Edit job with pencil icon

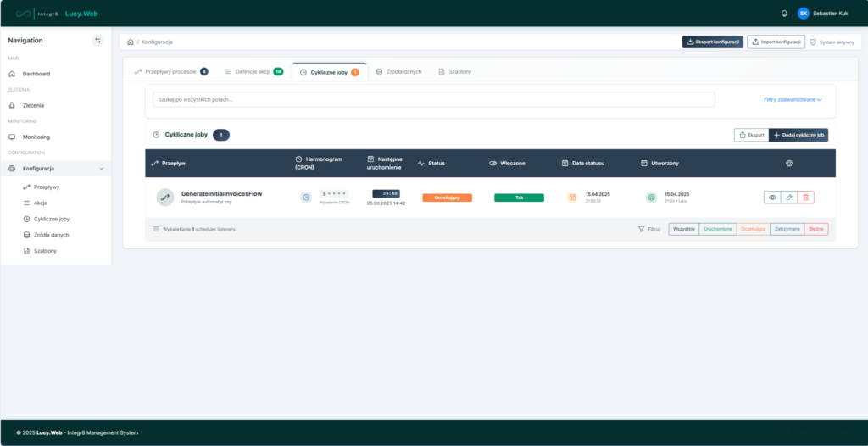coord(789,198)
